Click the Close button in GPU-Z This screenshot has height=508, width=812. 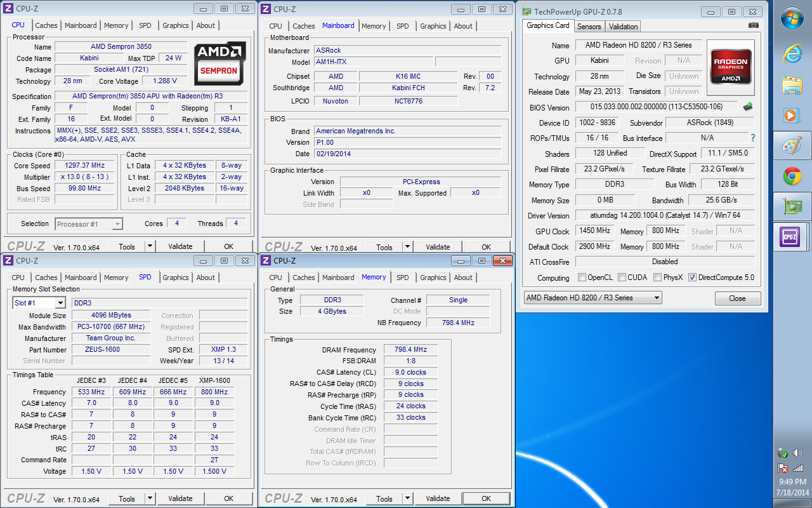pyautogui.click(x=737, y=298)
